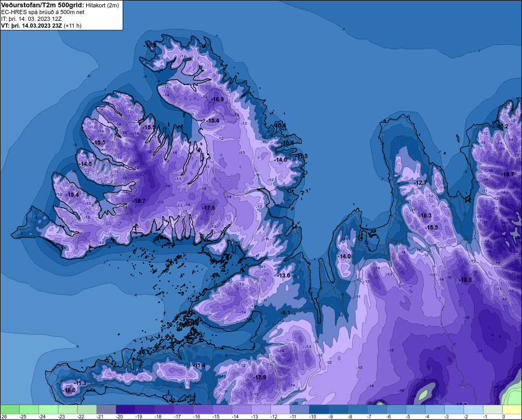The image size is (522, 420).
Task: Click the -12.7 temperature label
Action: point(420,183)
